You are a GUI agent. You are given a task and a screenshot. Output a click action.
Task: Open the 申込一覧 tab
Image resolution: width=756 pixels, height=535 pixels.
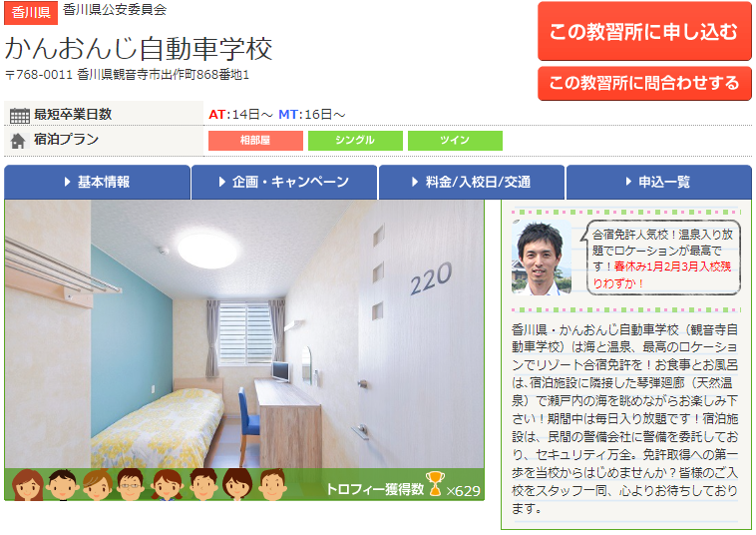coord(659,182)
